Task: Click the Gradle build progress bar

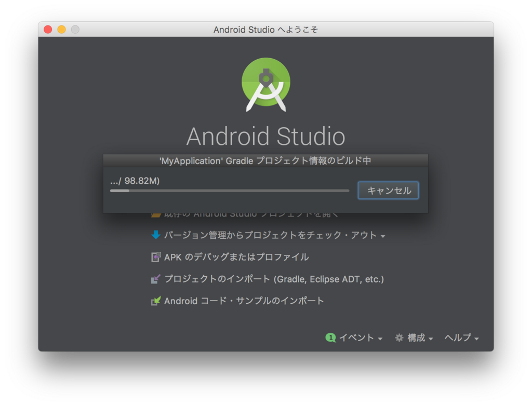Action: click(x=230, y=191)
